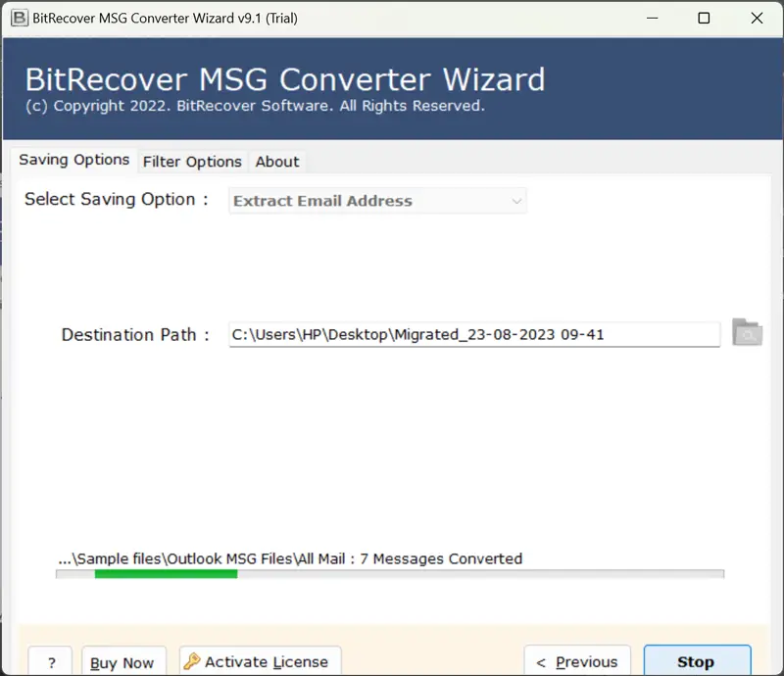Click the key icon on Activate License

pos(192,662)
